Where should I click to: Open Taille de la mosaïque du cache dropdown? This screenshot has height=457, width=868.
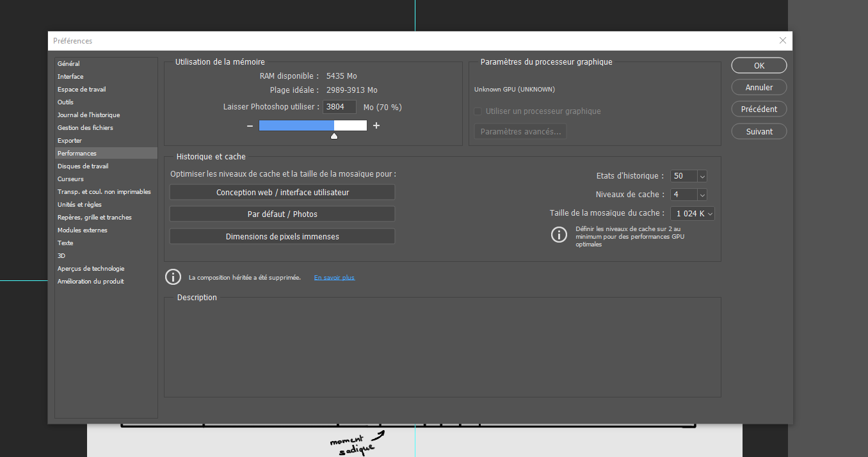click(710, 214)
